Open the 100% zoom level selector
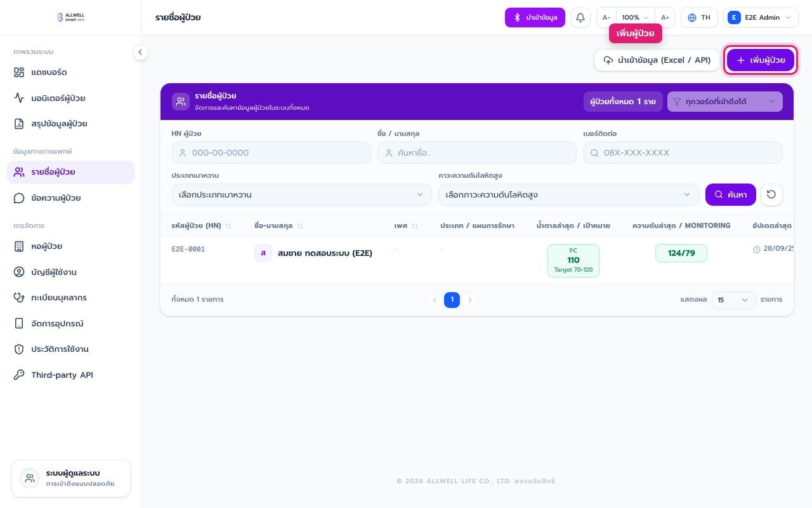812x508 pixels. (x=636, y=17)
